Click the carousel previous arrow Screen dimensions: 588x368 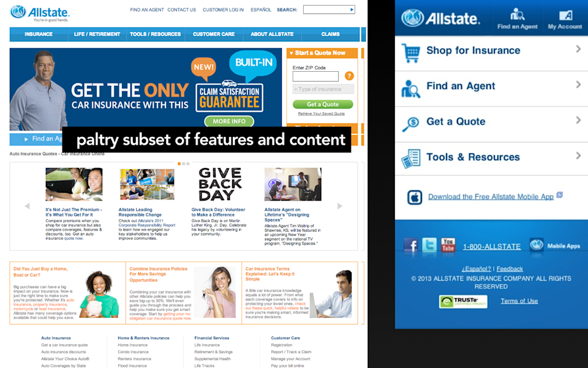[27, 206]
